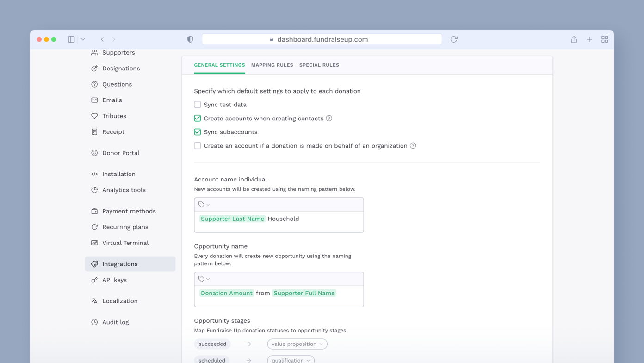Select Integrations in the sidebar

click(x=121, y=263)
